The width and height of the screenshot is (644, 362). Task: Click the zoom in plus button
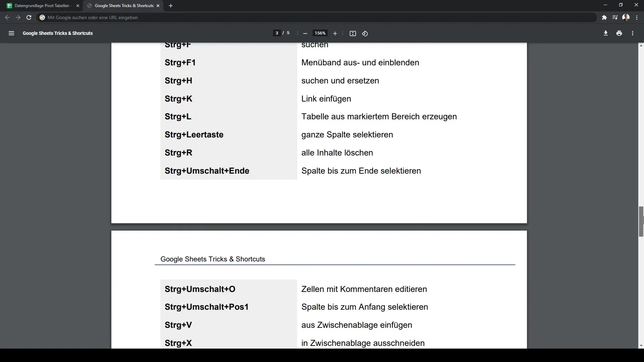pos(335,34)
